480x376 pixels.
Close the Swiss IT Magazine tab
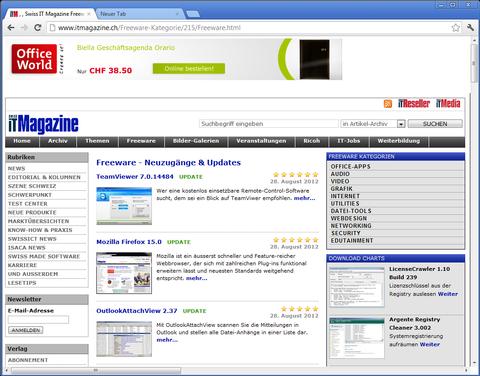click(89, 14)
